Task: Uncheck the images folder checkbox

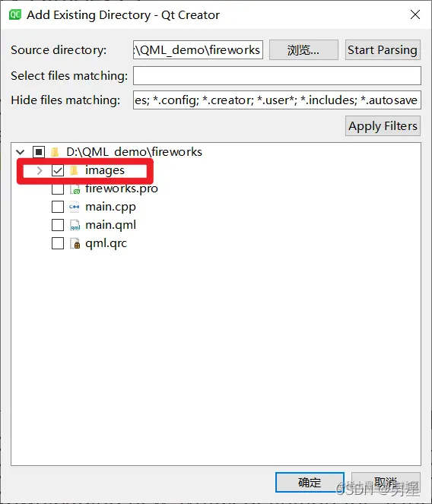Action: [58, 170]
